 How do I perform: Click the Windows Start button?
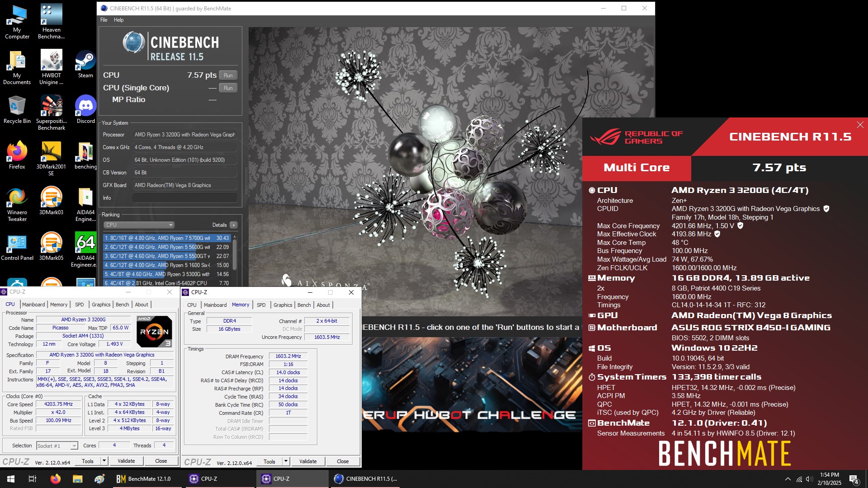(x=11, y=479)
